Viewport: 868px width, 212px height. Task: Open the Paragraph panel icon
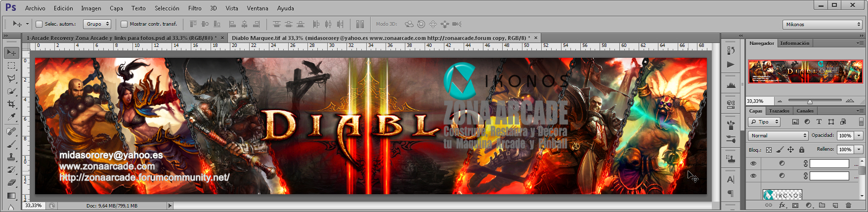click(731, 193)
